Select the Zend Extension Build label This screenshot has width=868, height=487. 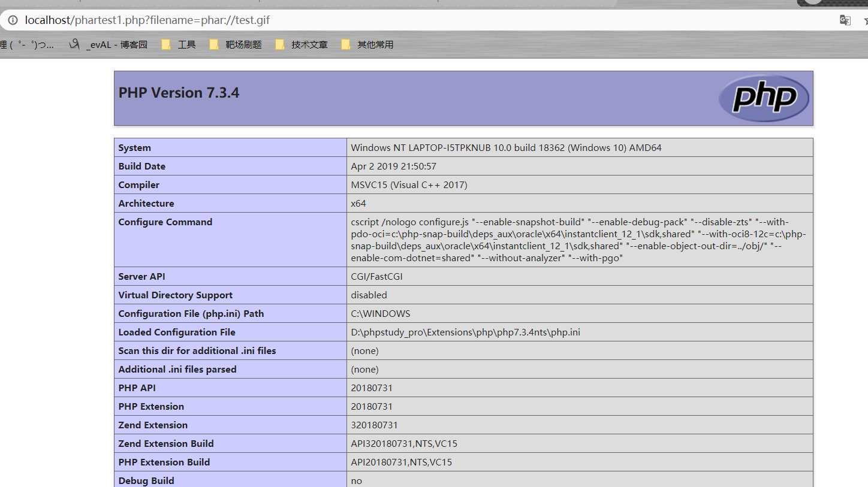(166, 444)
